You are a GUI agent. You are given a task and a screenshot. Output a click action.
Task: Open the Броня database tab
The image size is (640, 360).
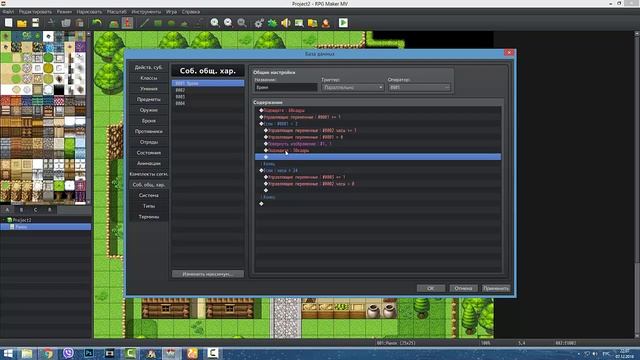pos(149,121)
